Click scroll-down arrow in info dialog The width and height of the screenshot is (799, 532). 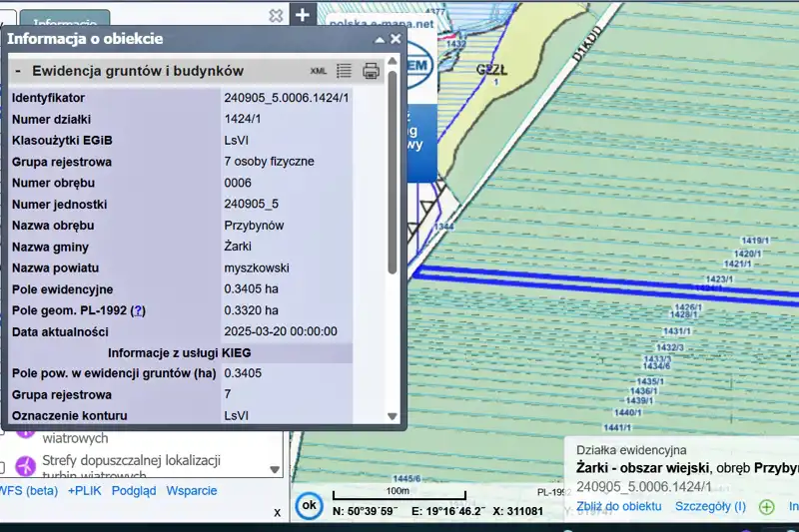coord(392,417)
